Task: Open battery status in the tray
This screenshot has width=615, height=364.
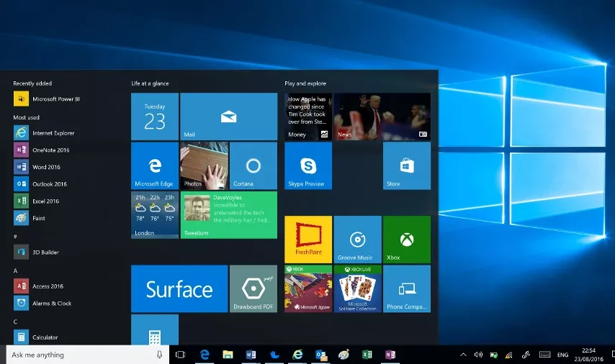Action: tap(494, 355)
